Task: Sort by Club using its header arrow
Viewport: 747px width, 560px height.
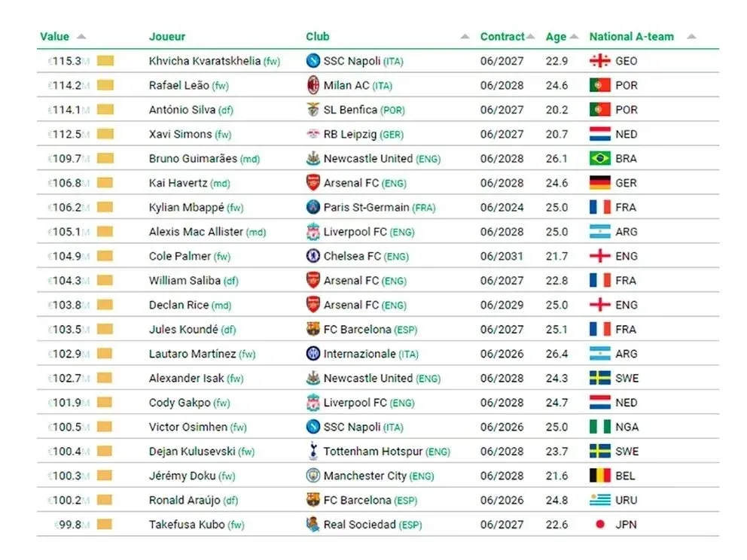Action: click(x=465, y=37)
